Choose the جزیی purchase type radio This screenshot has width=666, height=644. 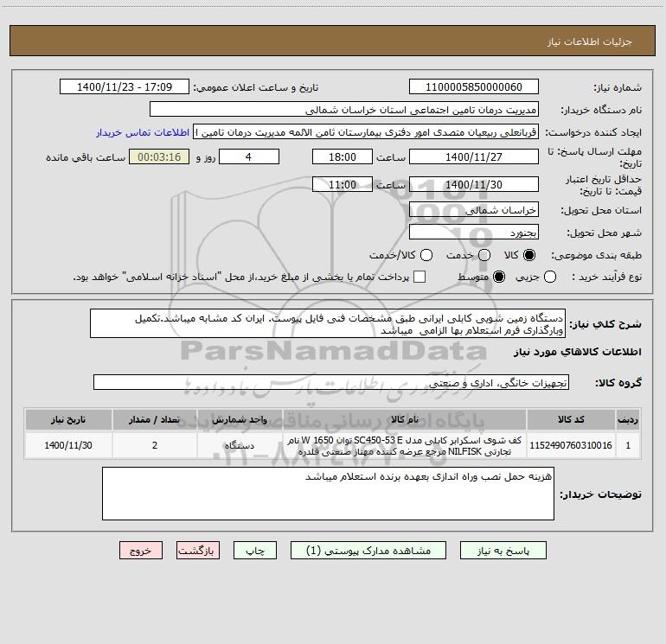549,277
